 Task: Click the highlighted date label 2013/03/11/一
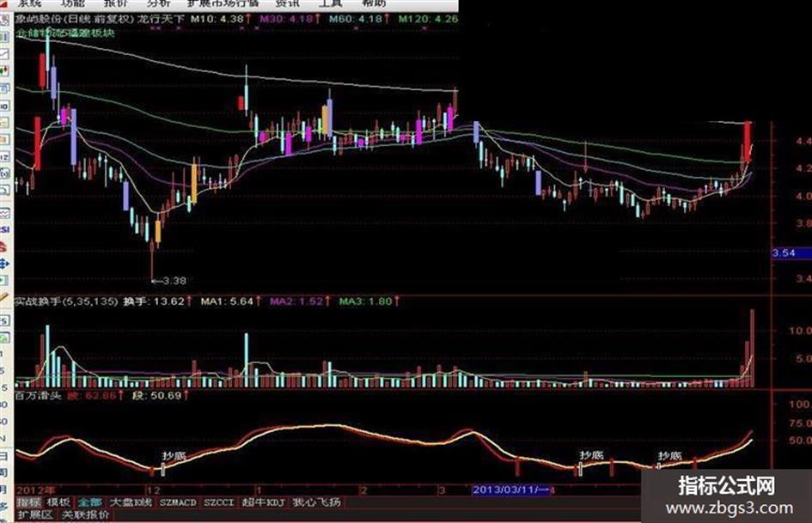[512, 490]
